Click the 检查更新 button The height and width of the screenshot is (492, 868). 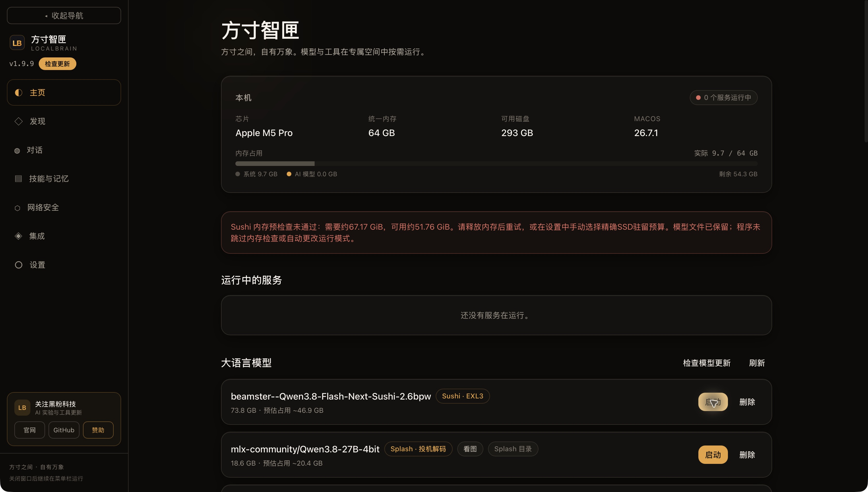point(57,64)
